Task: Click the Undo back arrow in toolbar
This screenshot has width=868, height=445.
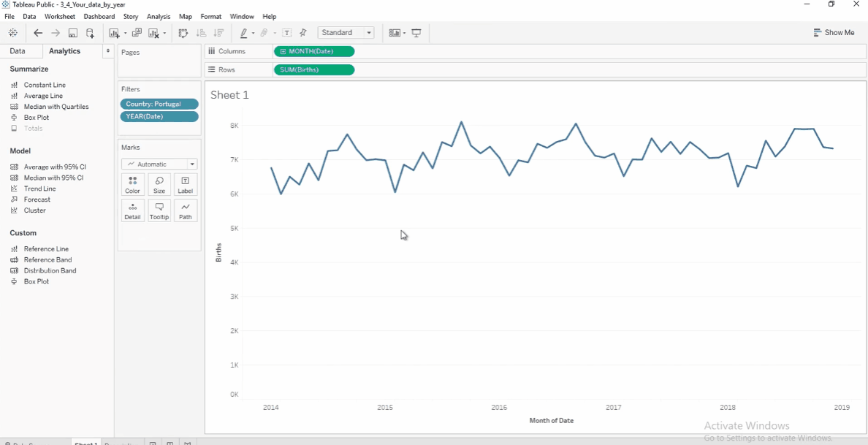Action: [x=38, y=33]
